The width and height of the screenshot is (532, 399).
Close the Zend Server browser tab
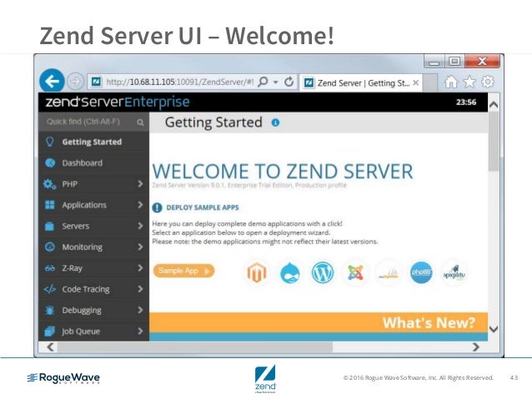[416, 82]
